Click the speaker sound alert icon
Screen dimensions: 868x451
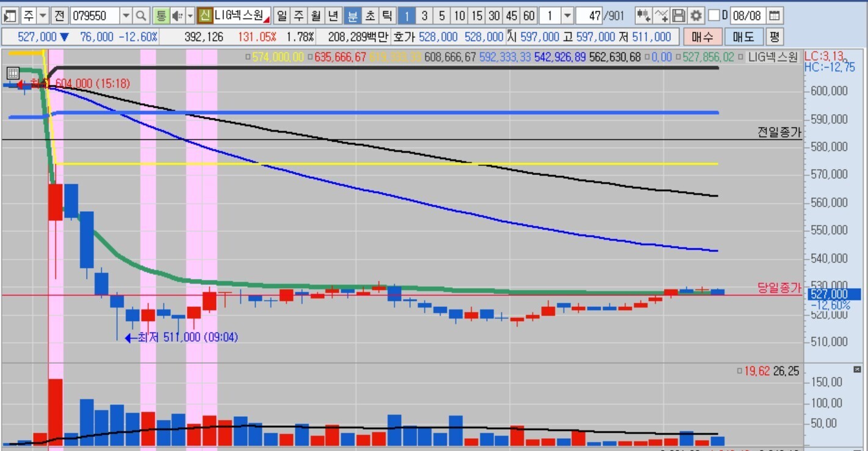[177, 16]
